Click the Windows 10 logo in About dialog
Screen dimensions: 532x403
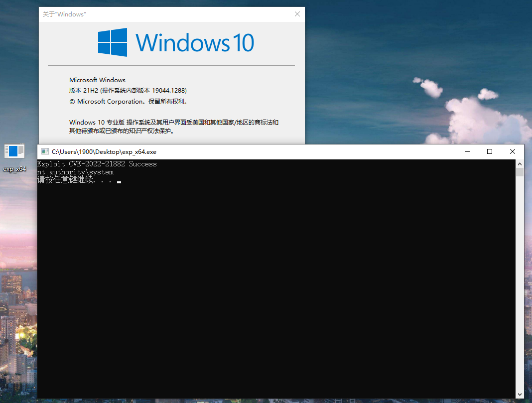click(176, 42)
